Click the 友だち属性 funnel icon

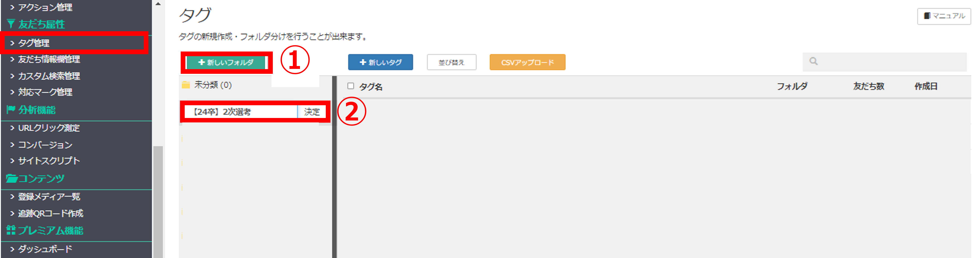point(11,24)
